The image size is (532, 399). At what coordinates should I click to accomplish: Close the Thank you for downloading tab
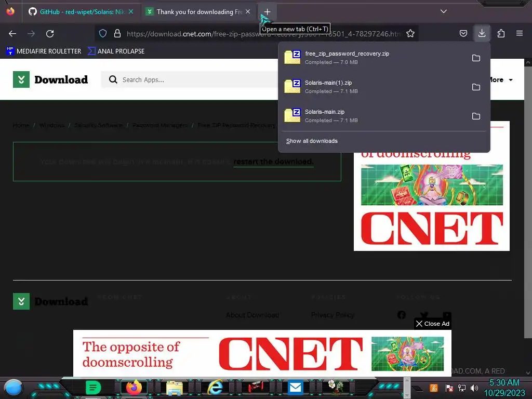point(248,12)
